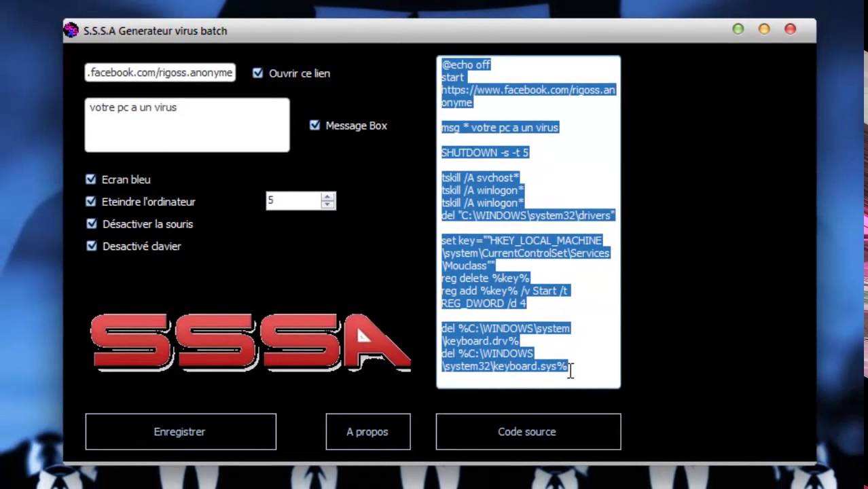Image resolution: width=868 pixels, height=489 pixels.
Task: Click the message text box
Action: click(x=187, y=125)
